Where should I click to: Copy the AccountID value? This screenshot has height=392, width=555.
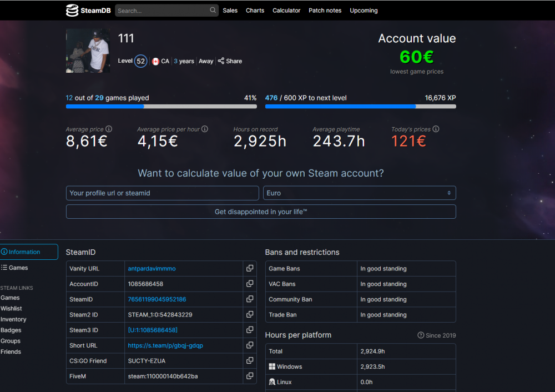click(x=250, y=284)
